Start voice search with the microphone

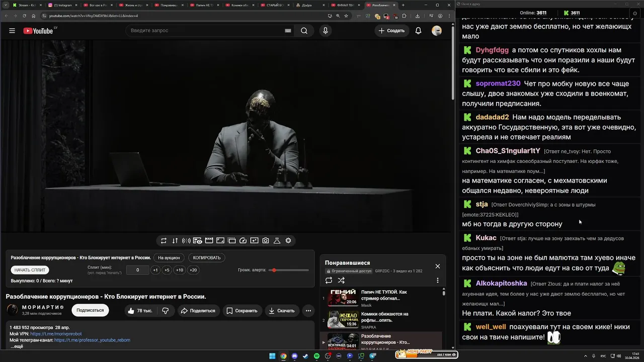pyautogui.click(x=326, y=31)
